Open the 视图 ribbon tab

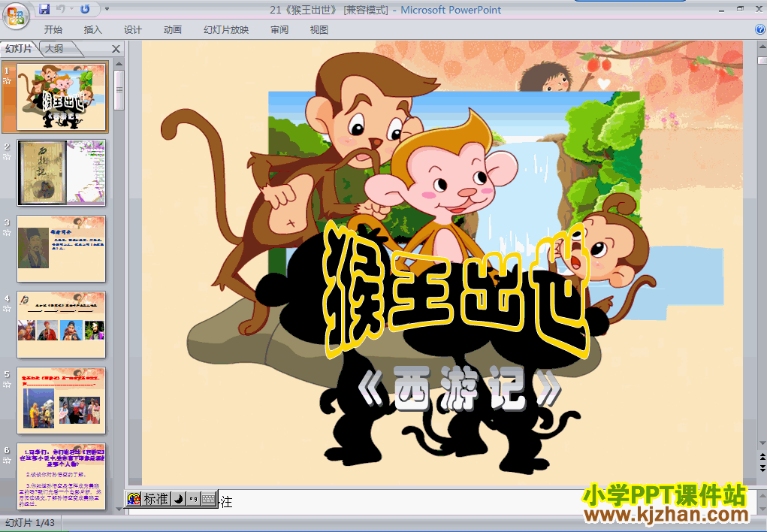coord(319,30)
